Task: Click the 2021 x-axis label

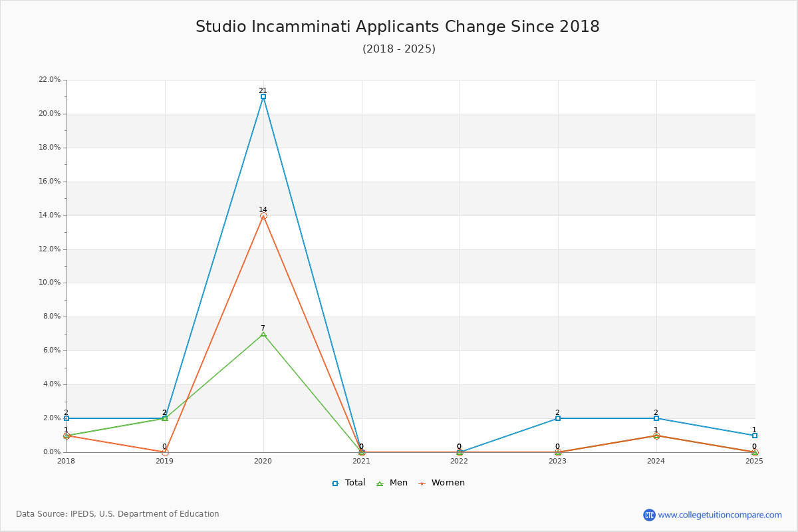Action: click(361, 461)
